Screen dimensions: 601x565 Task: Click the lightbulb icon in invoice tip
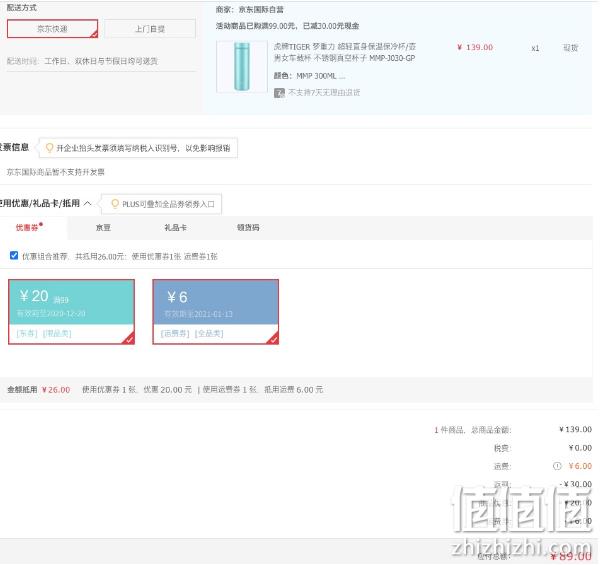49,148
